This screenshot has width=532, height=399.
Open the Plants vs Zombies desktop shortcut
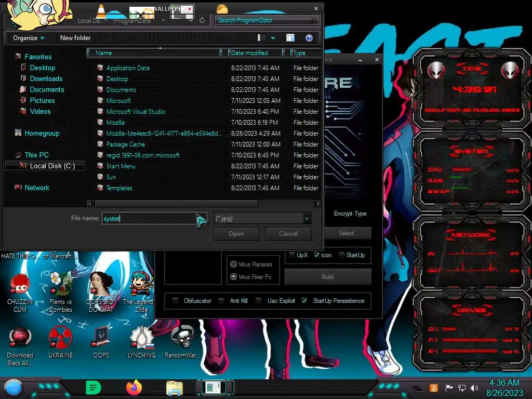click(x=60, y=292)
